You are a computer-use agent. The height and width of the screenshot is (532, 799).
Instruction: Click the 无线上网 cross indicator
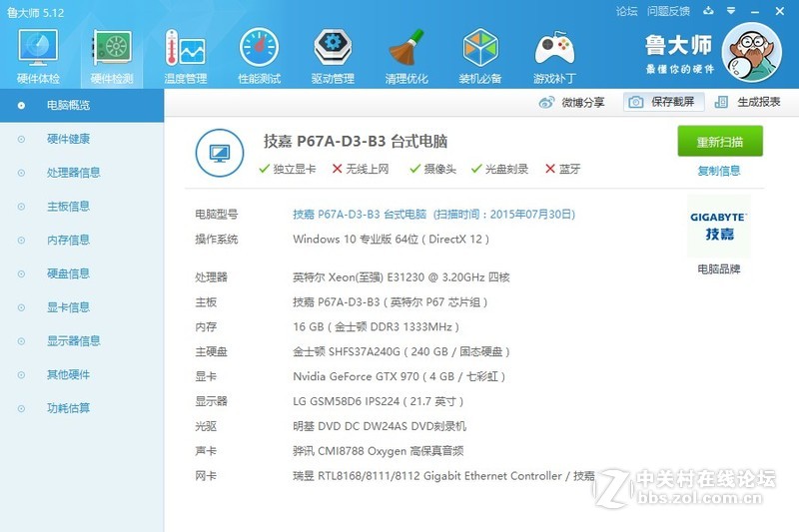click(361, 169)
